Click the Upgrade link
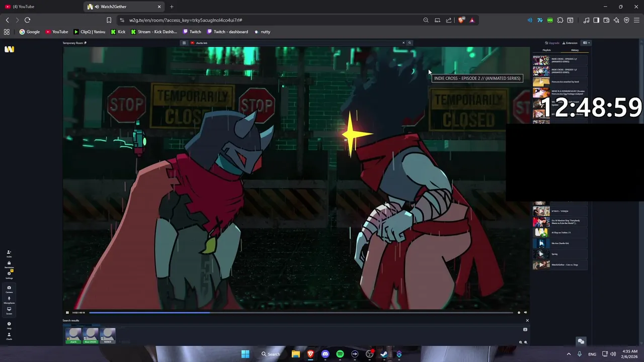Screen dimensions: 644x362 [552, 43]
